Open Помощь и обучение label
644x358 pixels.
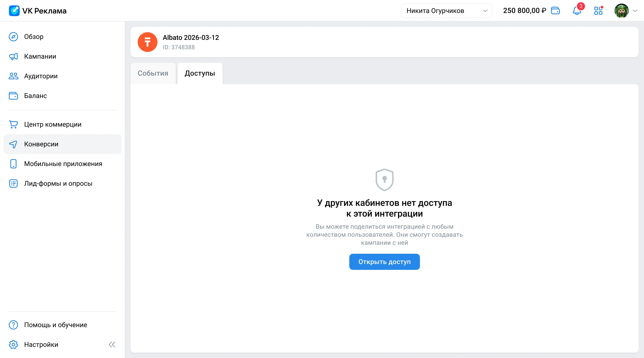pyautogui.click(x=55, y=325)
